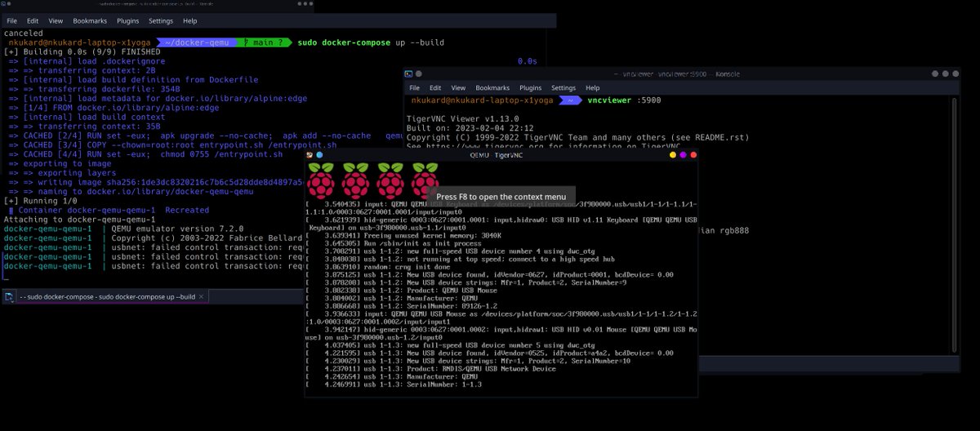Open Help menu in docker-compose Konsole window
Viewport: 980px width, 431px height.
(x=189, y=20)
